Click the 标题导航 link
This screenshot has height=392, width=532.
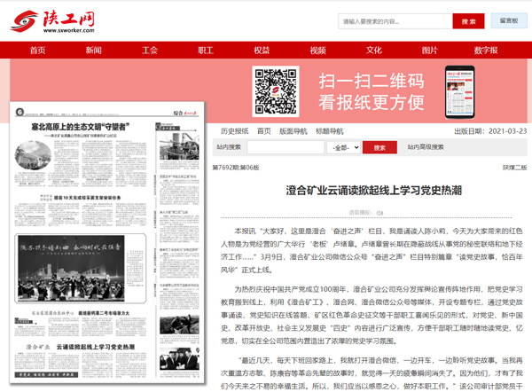click(x=330, y=131)
